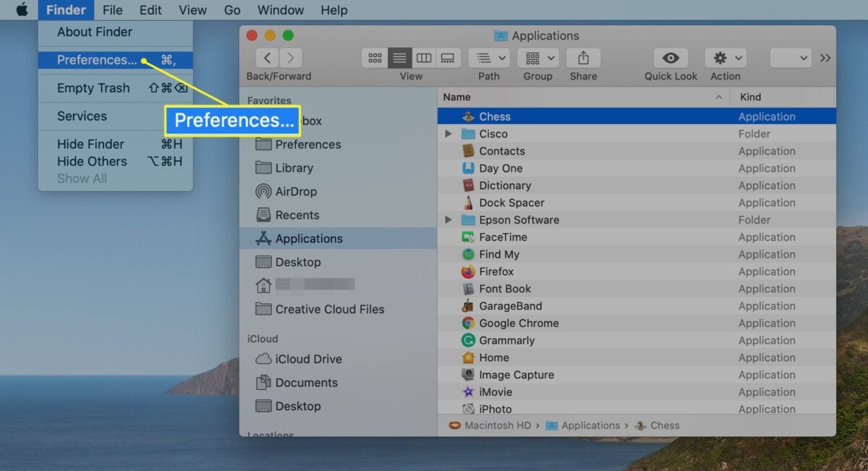The height and width of the screenshot is (471, 868).
Task: Select the Grammarly icon
Action: coord(468,341)
